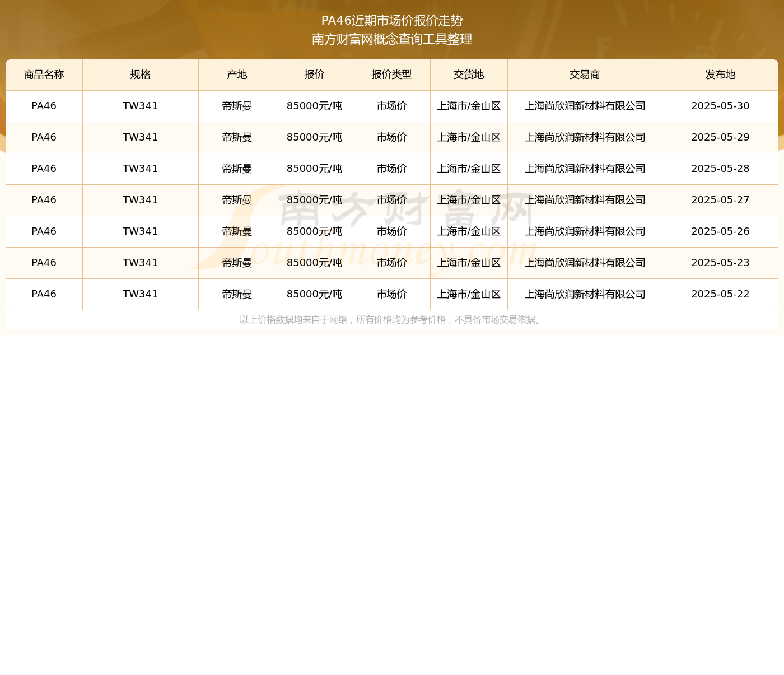784x675 pixels.
Task: Click 上海尚欣润新材料有限公司 in the 2025-05-22 row
Action: (585, 294)
